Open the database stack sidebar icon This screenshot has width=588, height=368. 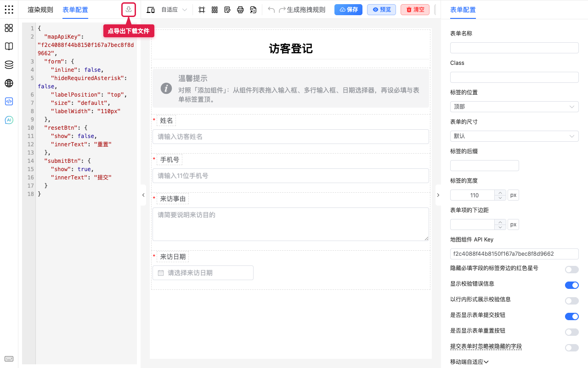(x=9, y=65)
